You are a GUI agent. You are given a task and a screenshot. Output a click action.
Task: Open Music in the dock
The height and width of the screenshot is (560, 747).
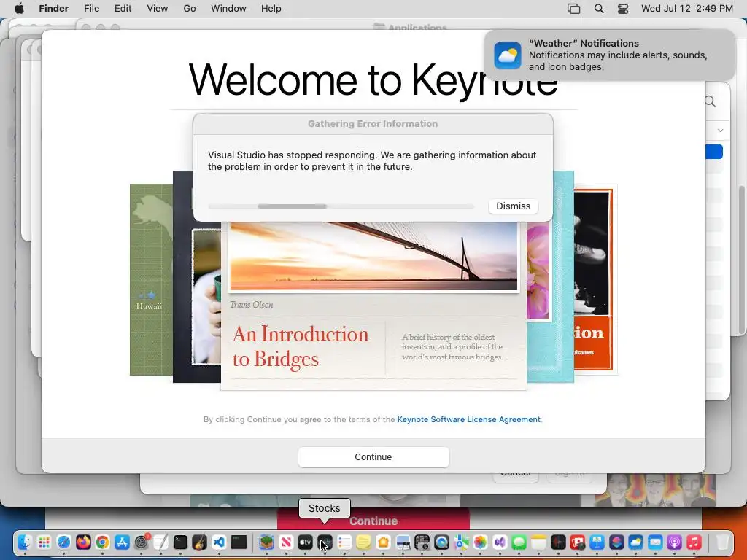click(x=694, y=542)
